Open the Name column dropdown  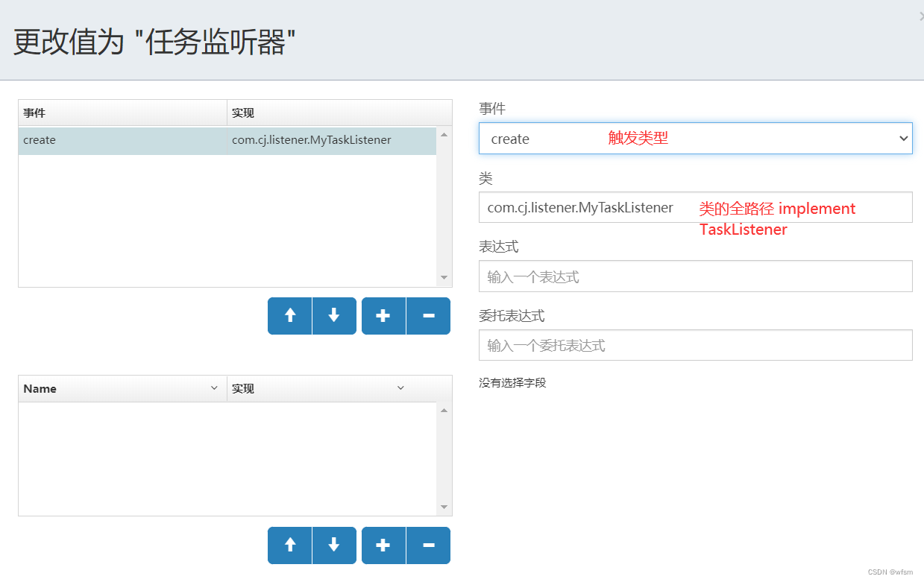(x=216, y=388)
